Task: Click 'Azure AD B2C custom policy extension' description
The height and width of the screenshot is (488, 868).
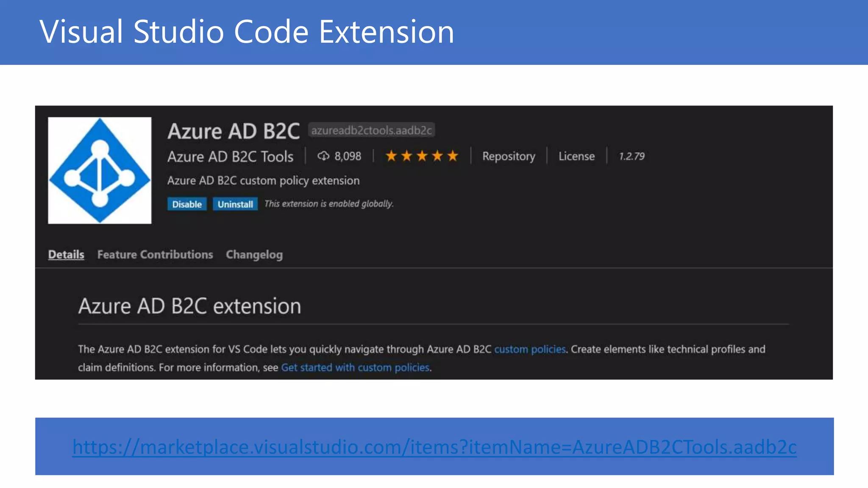Action: pyautogui.click(x=263, y=181)
